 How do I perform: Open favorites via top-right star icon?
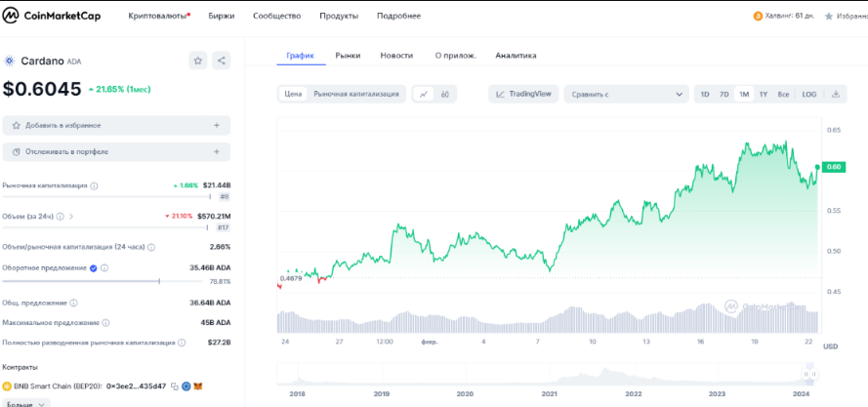tap(828, 16)
